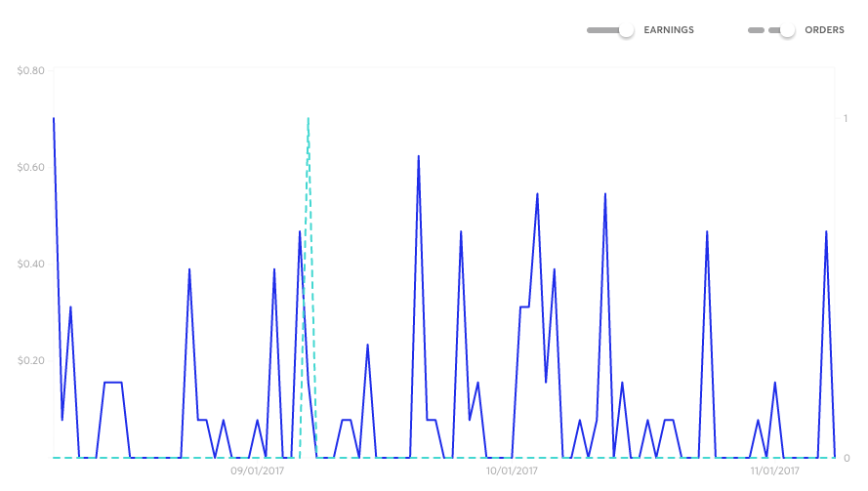868x491 pixels.
Task: Click the $0.40 earnings axis label
Action: coord(30,264)
